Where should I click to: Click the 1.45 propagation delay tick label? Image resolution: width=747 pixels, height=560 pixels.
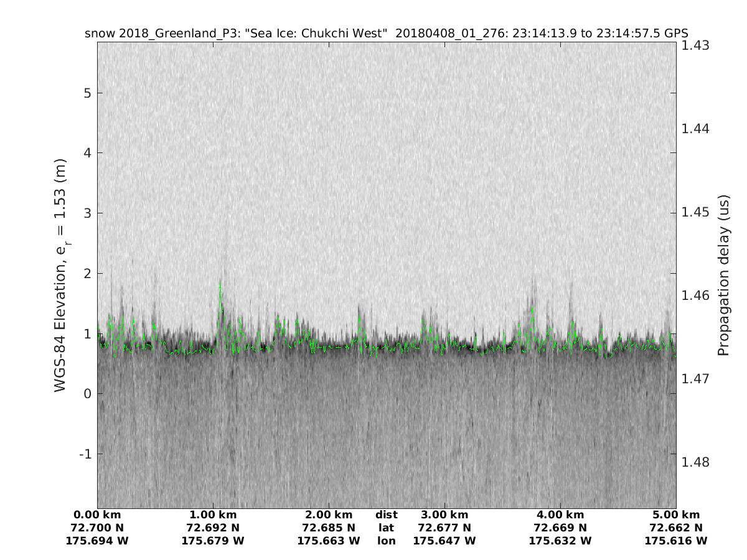(x=695, y=212)
